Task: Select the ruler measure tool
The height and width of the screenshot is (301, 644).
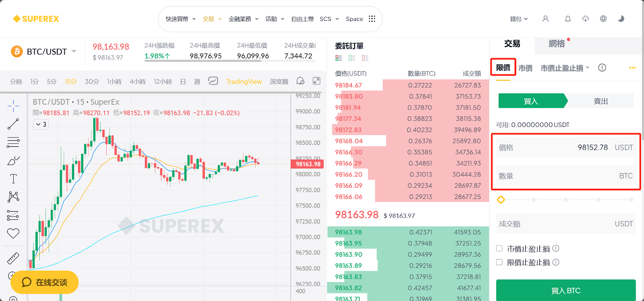Action: pos(13,258)
